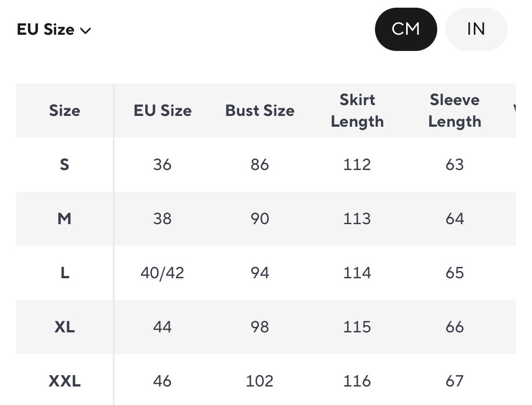This screenshot has width=532, height=405.
Task: Switch units to IN (inches)
Action: (x=476, y=29)
